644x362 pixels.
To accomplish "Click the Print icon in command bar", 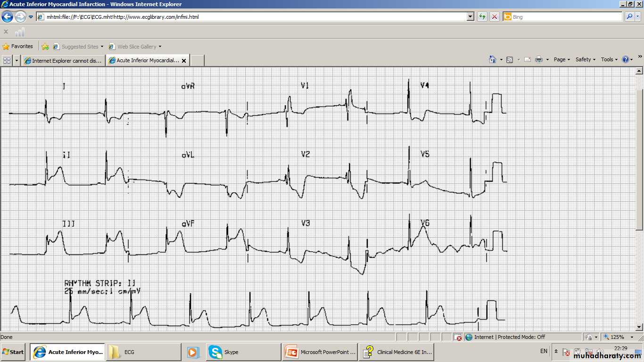I will (539, 59).
